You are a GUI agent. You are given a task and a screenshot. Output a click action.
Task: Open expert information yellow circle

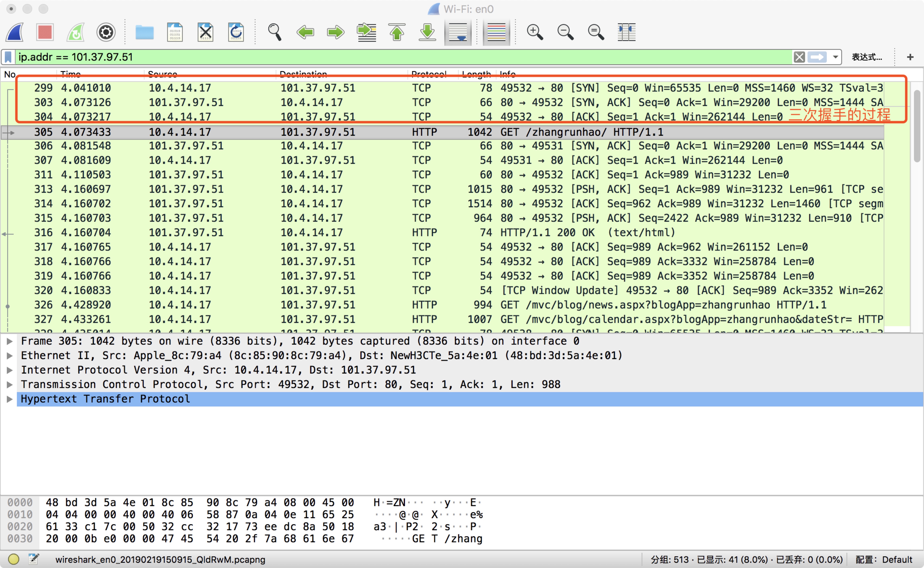coord(13,559)
